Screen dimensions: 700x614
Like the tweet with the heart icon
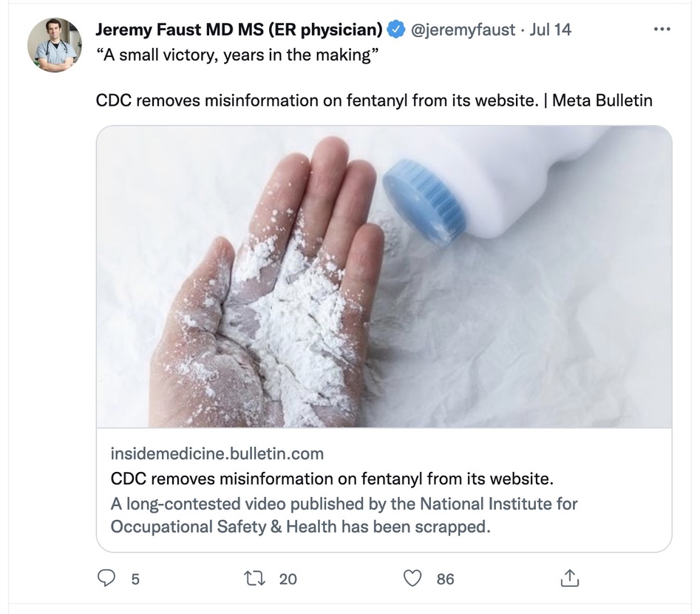point(412,578)
